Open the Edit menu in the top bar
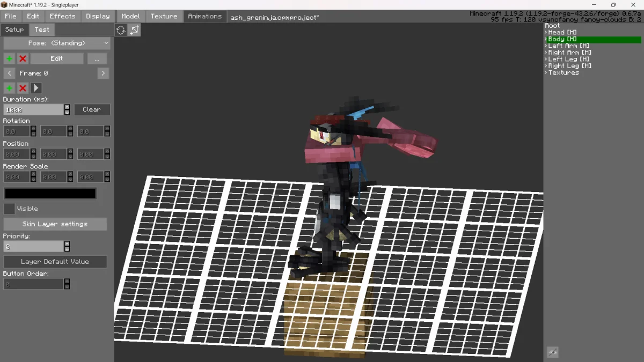Screen dimensions: 644x362 tap(33, 16)
